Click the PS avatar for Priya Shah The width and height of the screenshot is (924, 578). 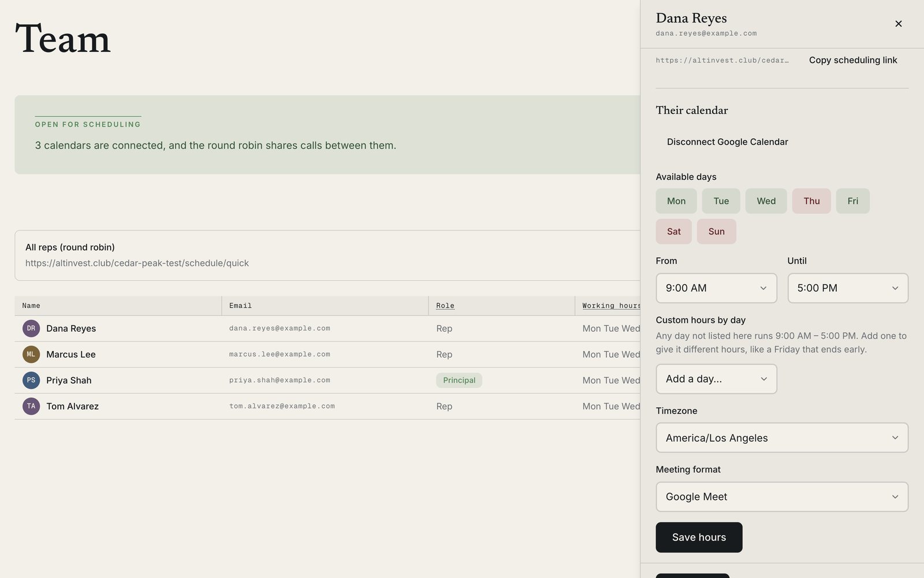(x=31, y=380)
